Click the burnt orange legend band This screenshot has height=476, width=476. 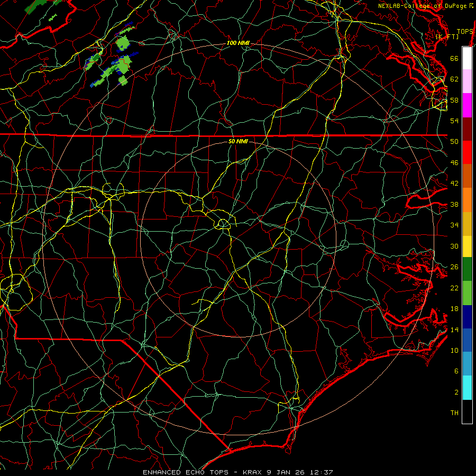[467, 176]
